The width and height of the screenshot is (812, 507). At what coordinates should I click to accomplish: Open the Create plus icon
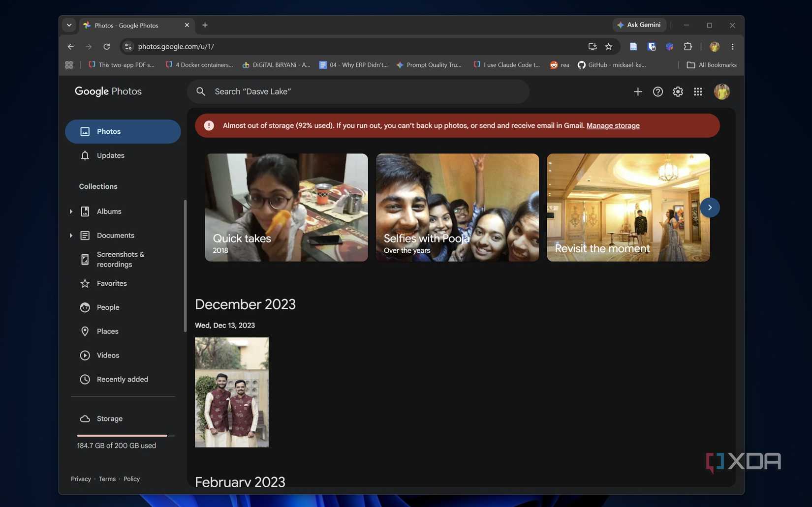click(638, 91)
